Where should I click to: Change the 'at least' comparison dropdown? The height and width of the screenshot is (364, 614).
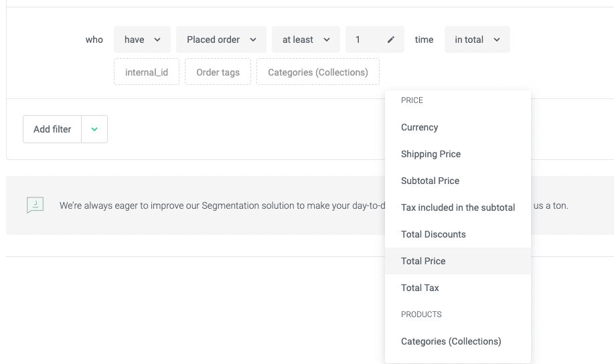tap(305, 39)
